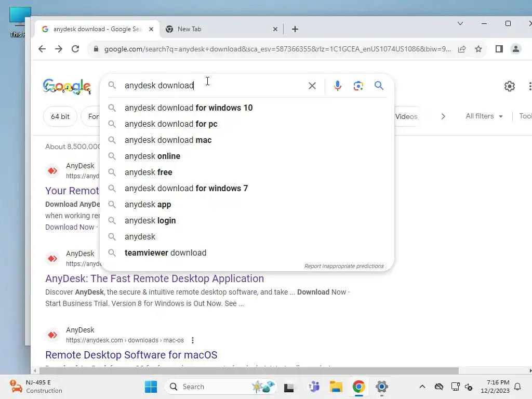The image size is (532, 399).
Task: Open NJ-495 E Construction traffic widget
Action: point(36,387)
